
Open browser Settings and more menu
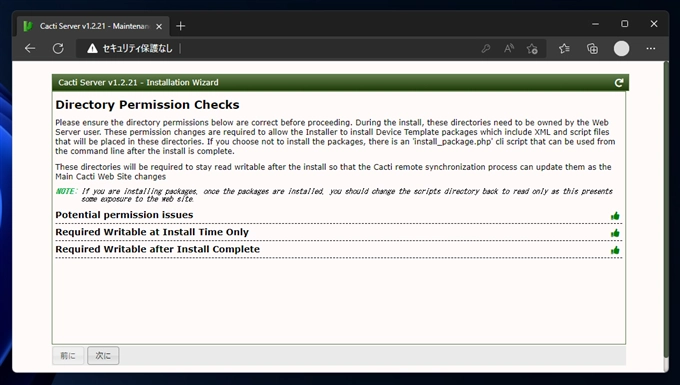coord(651,49)
